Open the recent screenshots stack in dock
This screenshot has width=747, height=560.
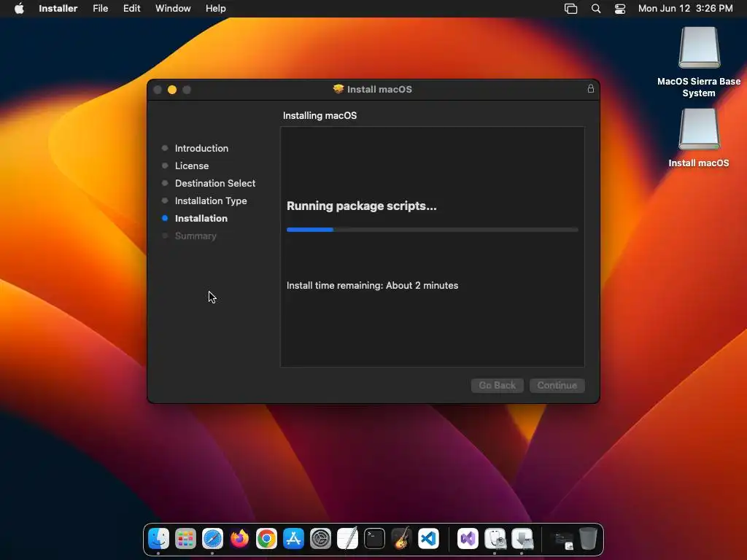562,540
